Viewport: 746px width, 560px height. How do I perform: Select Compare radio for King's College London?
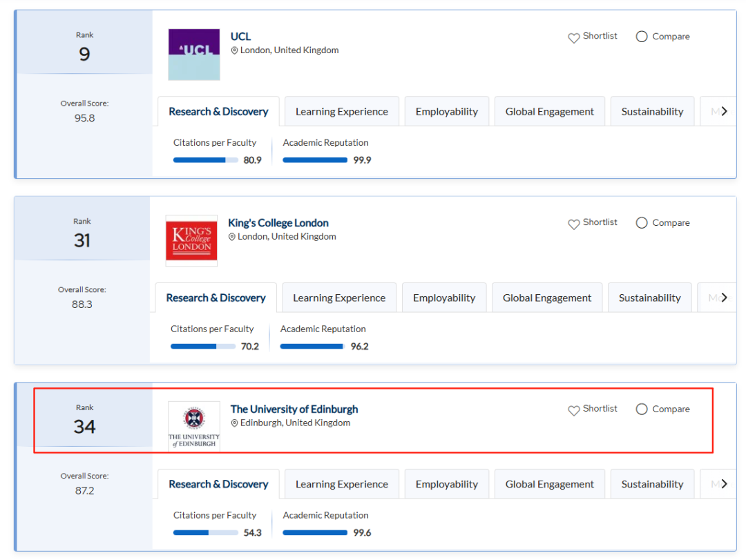tap(642, 222)
